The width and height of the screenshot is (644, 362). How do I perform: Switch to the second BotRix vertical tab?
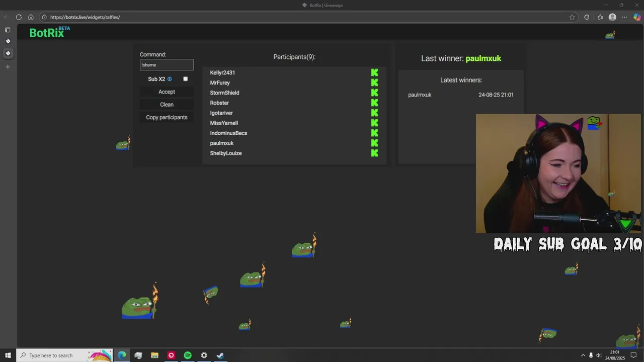tap(8, 53)
